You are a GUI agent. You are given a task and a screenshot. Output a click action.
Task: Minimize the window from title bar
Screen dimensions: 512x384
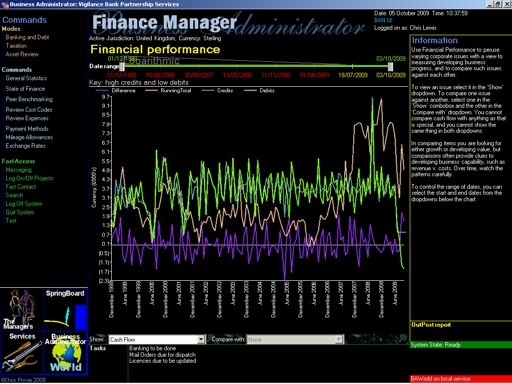[x=490, y=4]
